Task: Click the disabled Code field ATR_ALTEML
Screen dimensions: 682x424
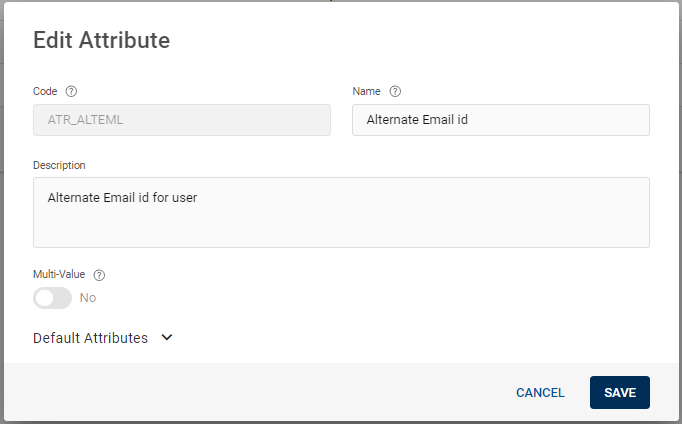Action: click(182, 120)
